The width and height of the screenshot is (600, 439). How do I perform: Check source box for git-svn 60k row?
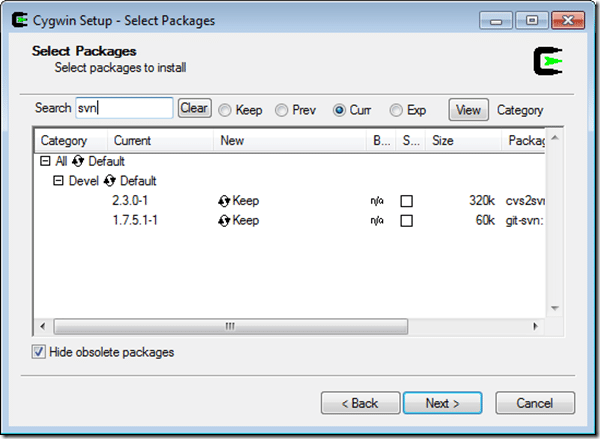(x=406, y=221)
